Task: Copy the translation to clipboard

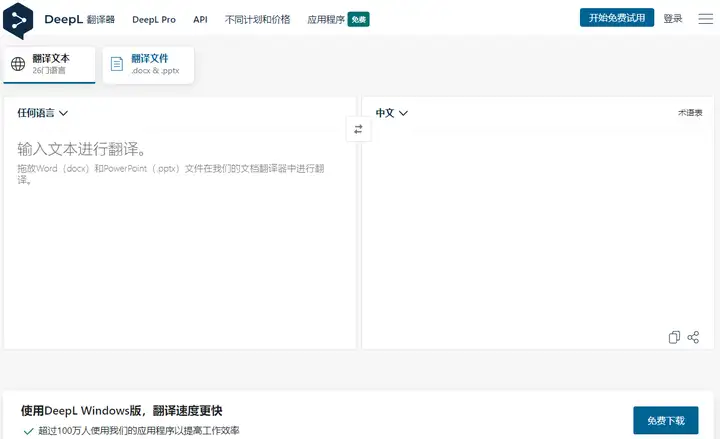Action: pyautogui.click(x=674, y=337)
